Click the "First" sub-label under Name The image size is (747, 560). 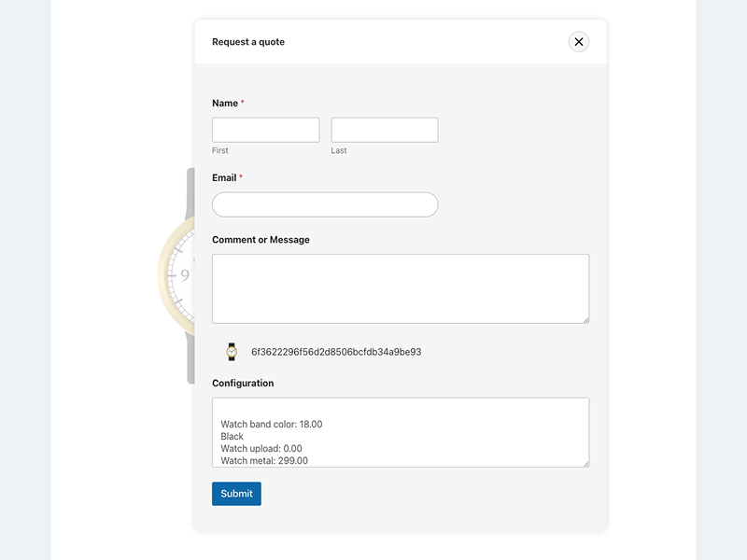coord(220,150)
